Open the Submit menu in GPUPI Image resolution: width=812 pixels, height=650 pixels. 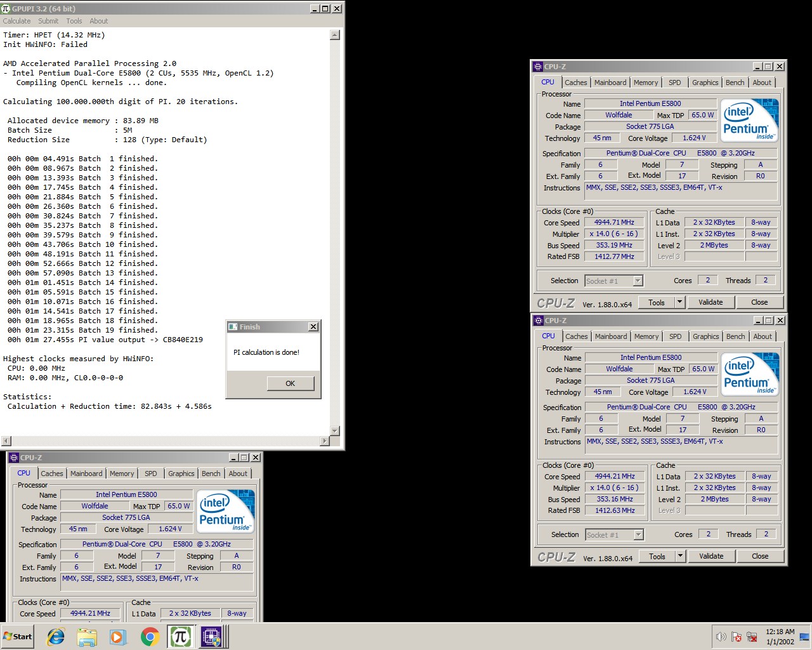[x=48, y=21]
